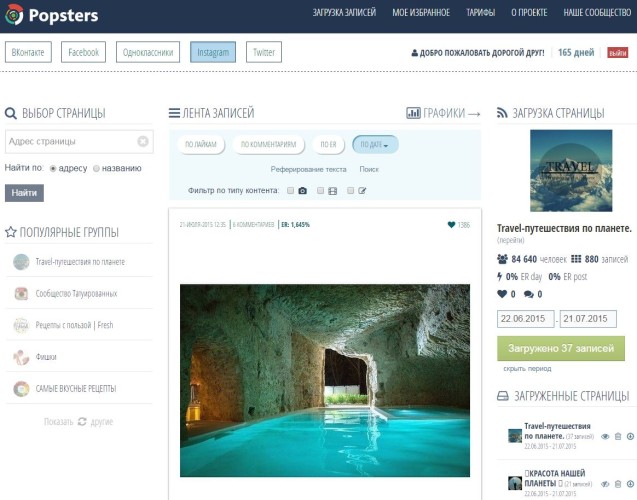
Task: Switch to the Twitter network tab
Action: click(264, 52)
